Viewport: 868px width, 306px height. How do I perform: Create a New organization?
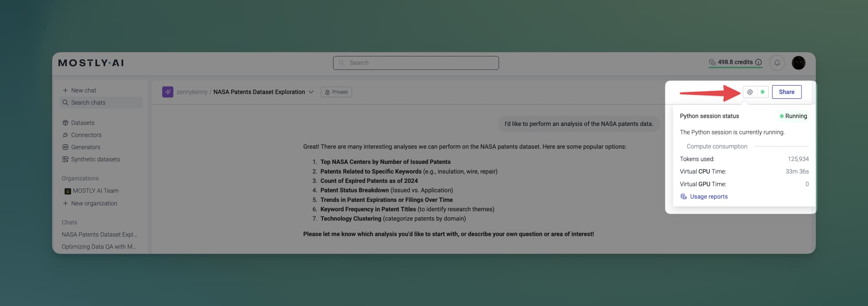94,204
